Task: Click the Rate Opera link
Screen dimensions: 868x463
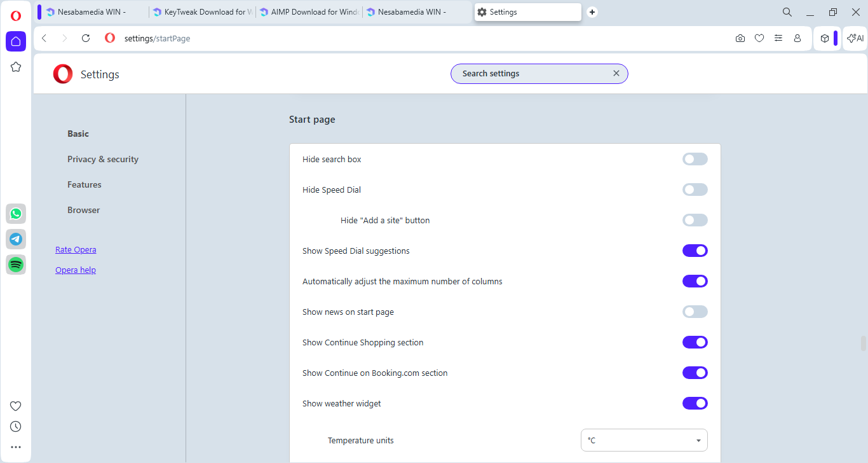Action: (x=76, y=250)
